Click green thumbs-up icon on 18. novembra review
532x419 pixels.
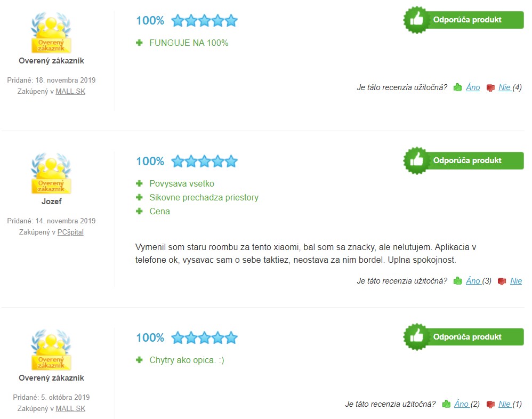pos(458,87)
